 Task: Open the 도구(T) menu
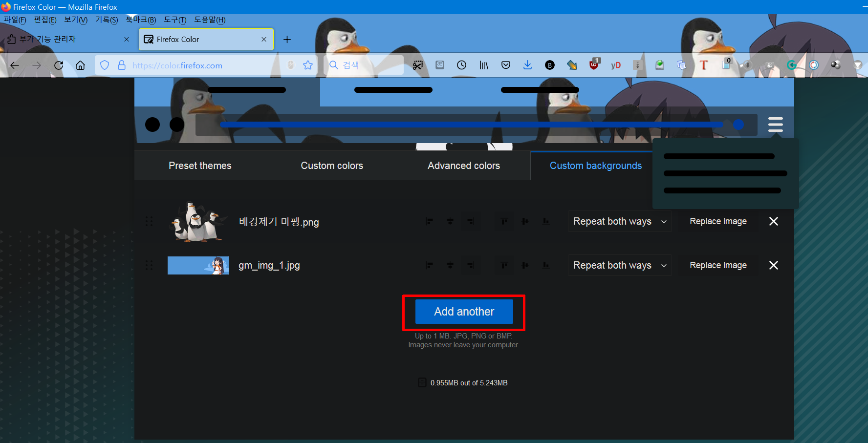pos(175,20)
